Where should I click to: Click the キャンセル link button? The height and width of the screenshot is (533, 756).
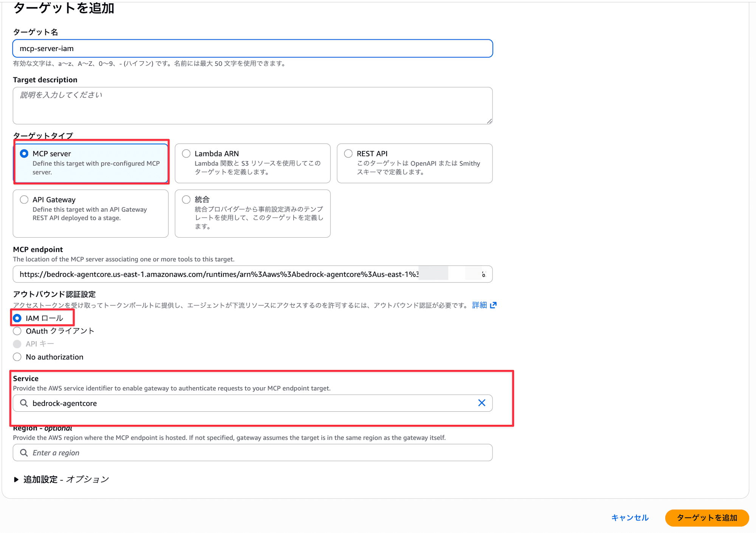[x=630, y=518]
